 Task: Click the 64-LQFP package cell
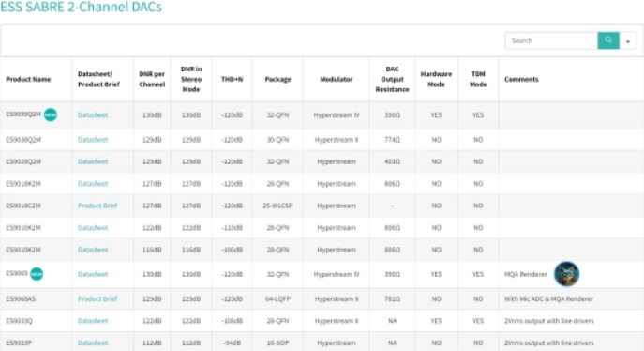tap(277, 298)
